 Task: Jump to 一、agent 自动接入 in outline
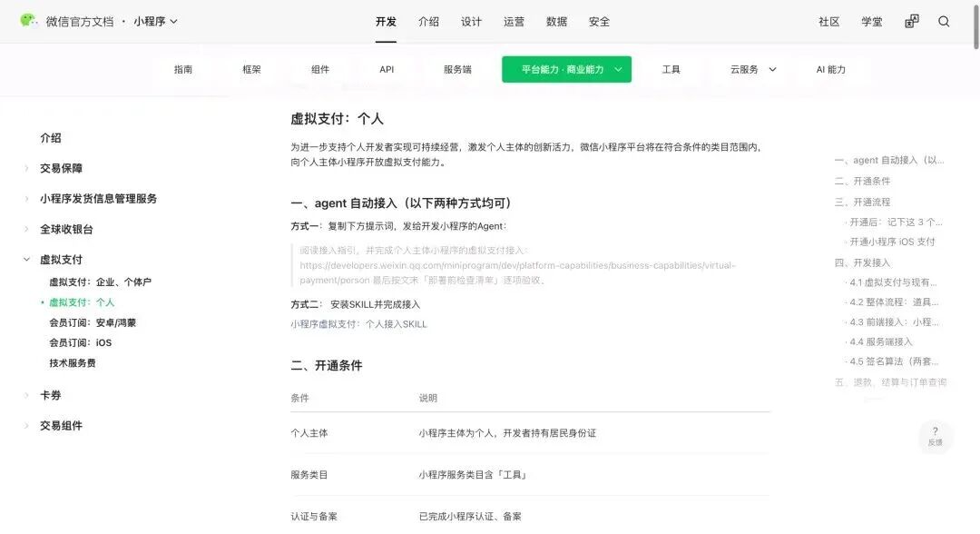(x=888, y=160)
